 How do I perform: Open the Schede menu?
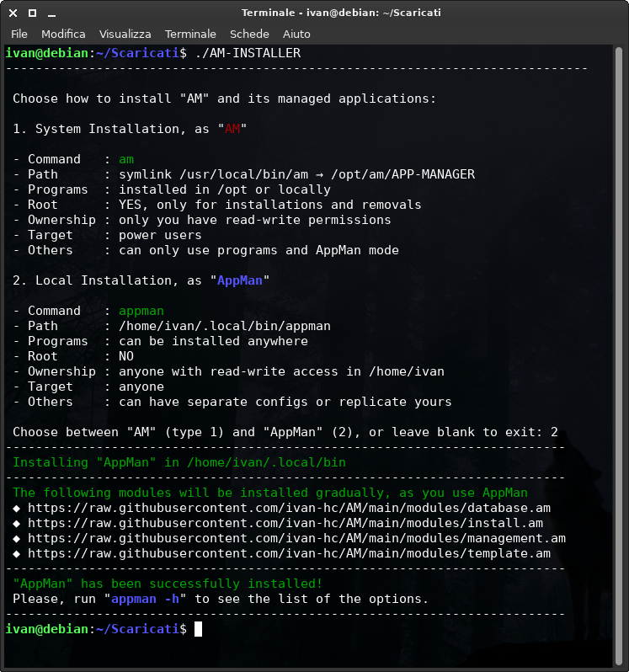249,34
